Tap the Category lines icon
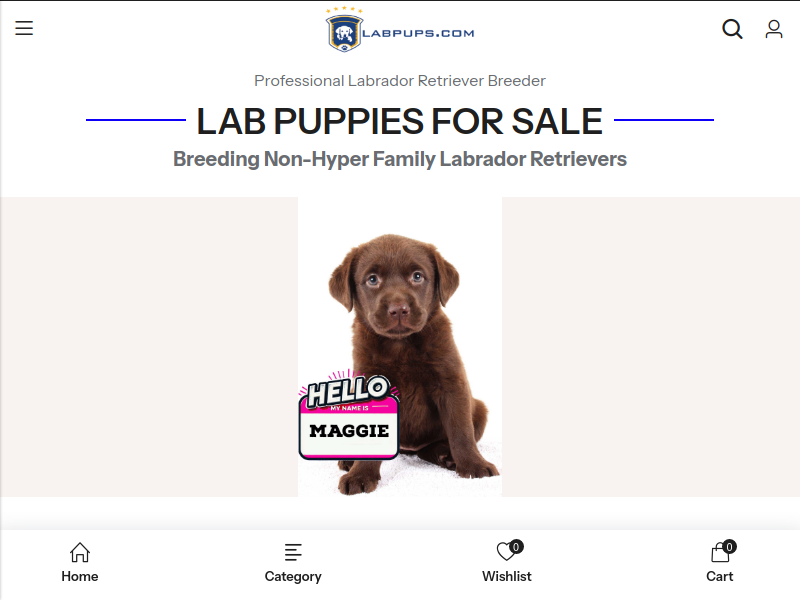 click(293, 552)
